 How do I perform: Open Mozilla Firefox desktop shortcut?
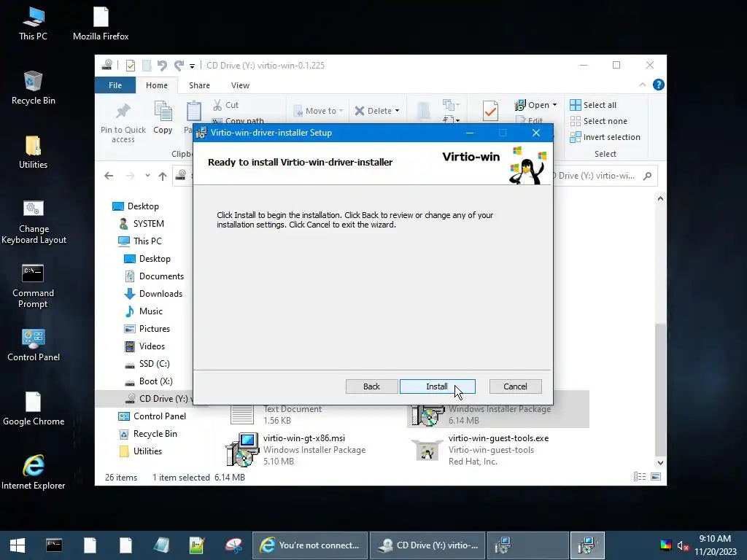101,24
